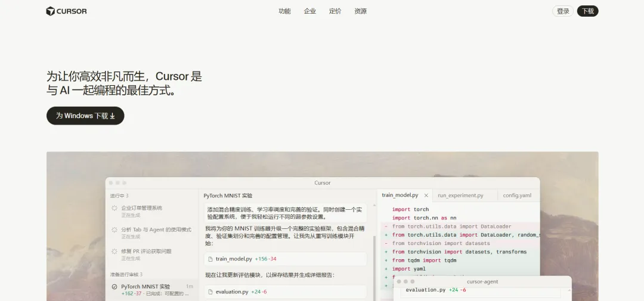
Task: Click the Cursor window title text
Action: point(323,183)
